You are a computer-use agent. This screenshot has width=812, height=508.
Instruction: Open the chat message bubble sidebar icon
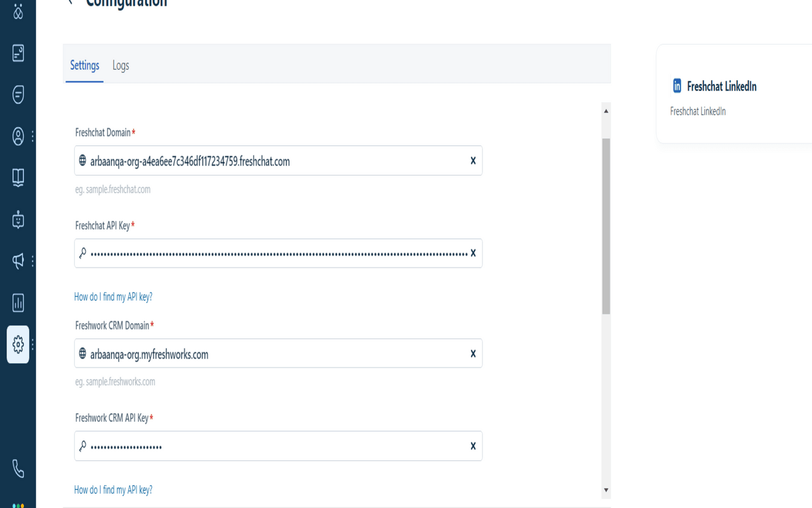click(18, 94)
